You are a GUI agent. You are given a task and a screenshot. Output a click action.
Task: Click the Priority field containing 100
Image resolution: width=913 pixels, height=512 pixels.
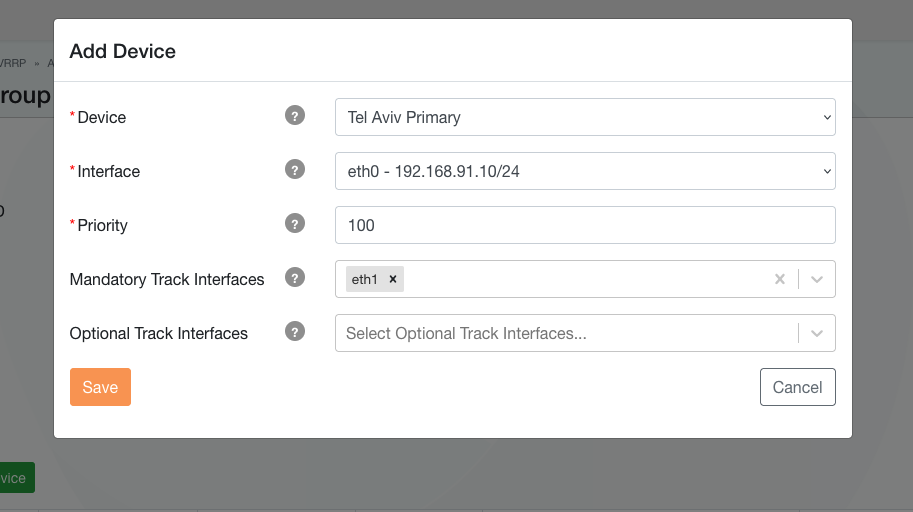[x=585, y=225]
